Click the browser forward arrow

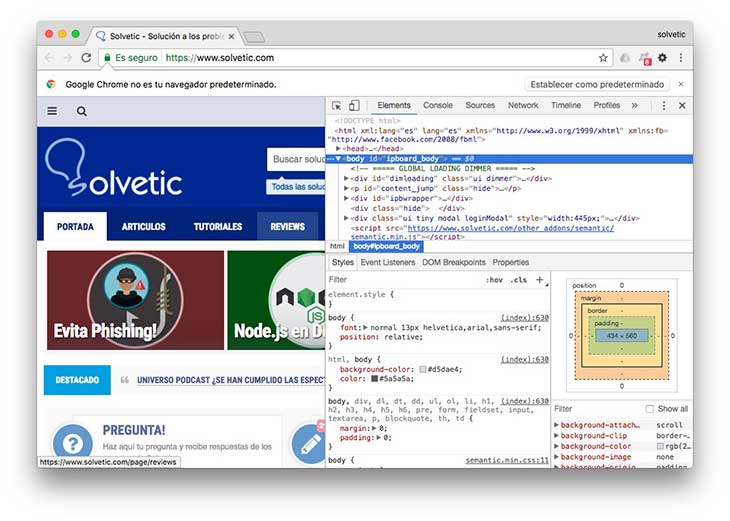(68, 58)
